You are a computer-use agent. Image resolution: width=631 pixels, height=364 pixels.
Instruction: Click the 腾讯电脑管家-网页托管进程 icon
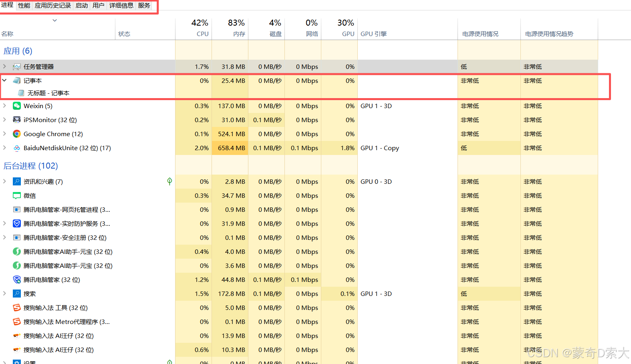coord(17,210)
